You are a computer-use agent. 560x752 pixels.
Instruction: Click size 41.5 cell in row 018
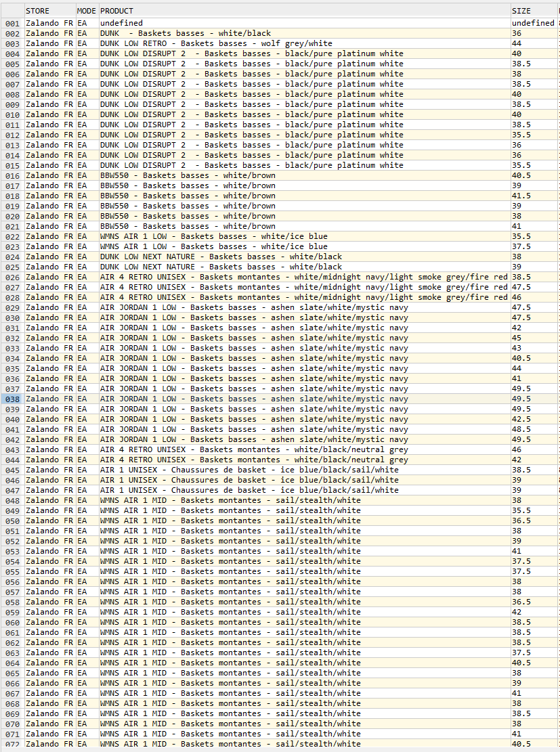[534, 196]
